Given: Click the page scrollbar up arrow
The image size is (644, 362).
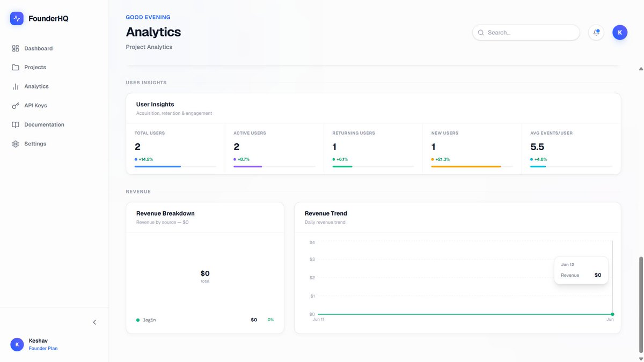Looking at the screenshot, I should click(x=640, y=69).
